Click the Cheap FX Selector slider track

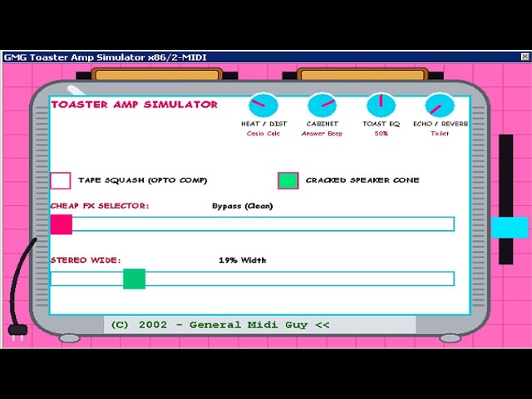(253, 224)
